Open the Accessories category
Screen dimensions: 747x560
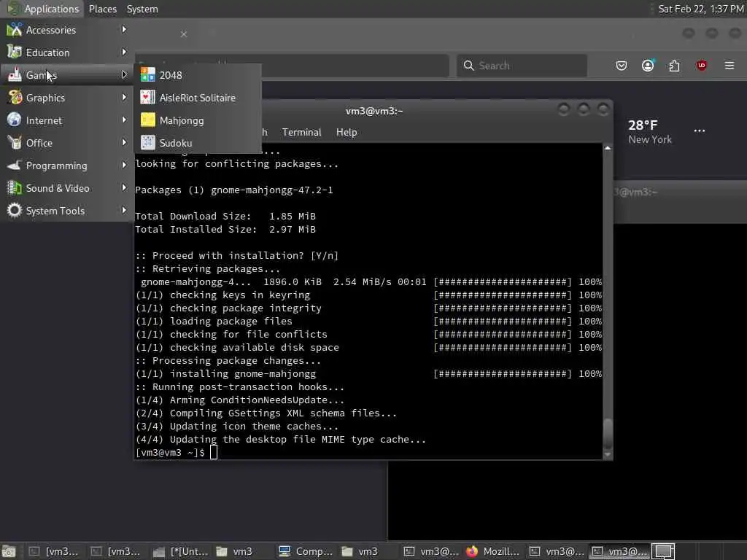67,29
